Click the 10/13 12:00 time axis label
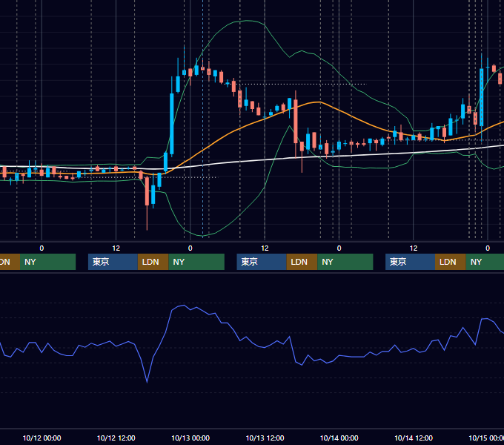The width and height of the screenshot is (504, 445). pos(265,438)
